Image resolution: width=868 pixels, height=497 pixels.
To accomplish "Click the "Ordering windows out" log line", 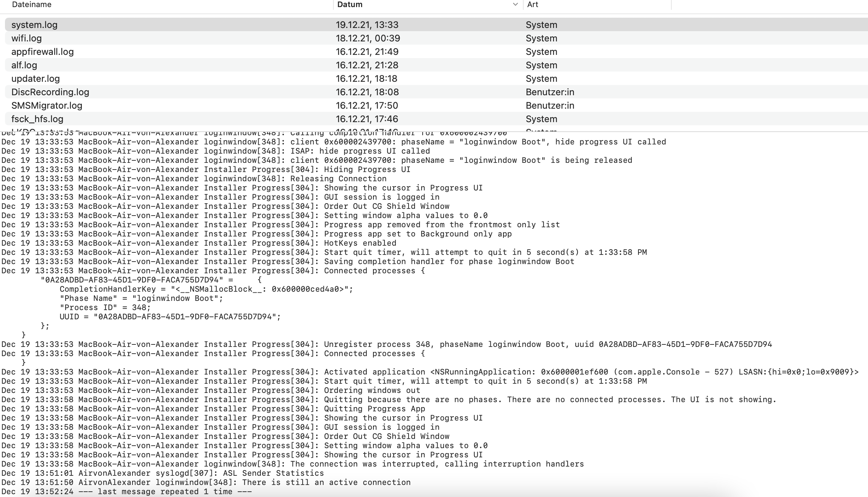I will tap(372, 390).
